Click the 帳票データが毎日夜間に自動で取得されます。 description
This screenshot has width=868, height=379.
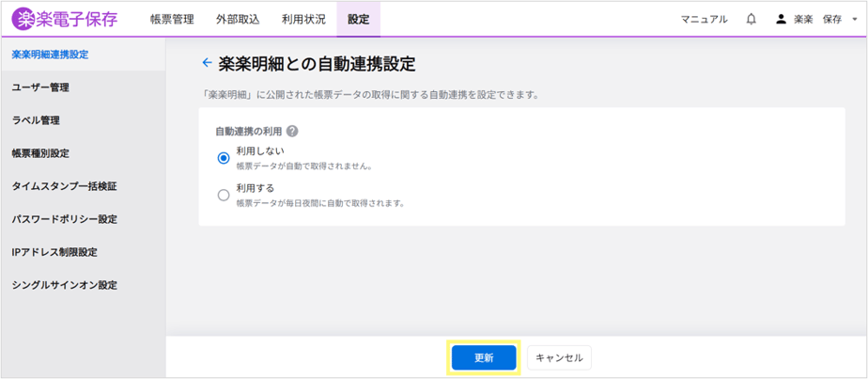coord(320,203)
